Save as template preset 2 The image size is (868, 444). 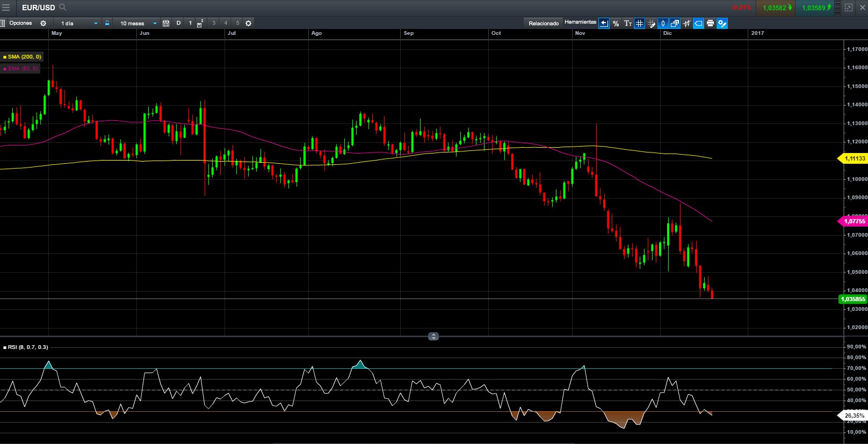(x=200, y=23)
